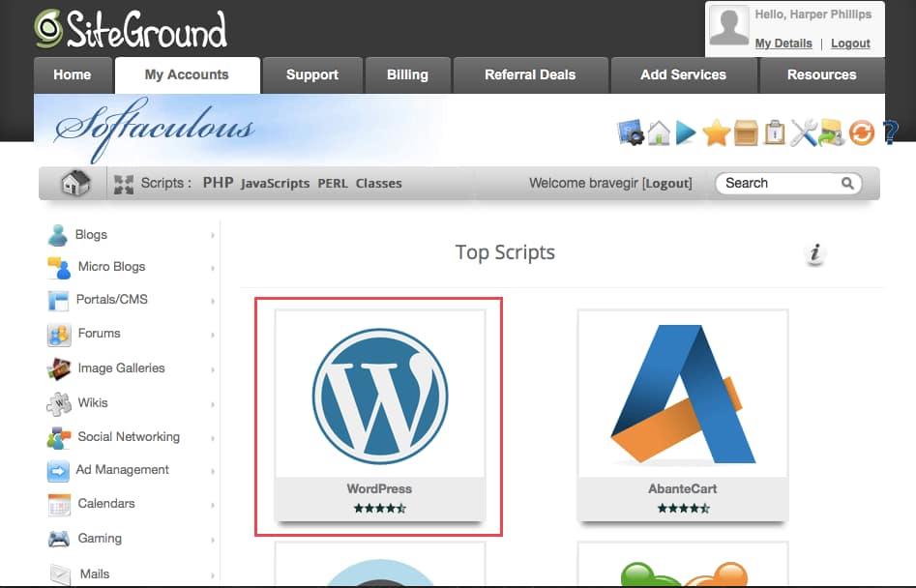The height and width of the screenshot is (588, 916).
Task: Open the blue question mark help icon
Action: click(888, 133)
